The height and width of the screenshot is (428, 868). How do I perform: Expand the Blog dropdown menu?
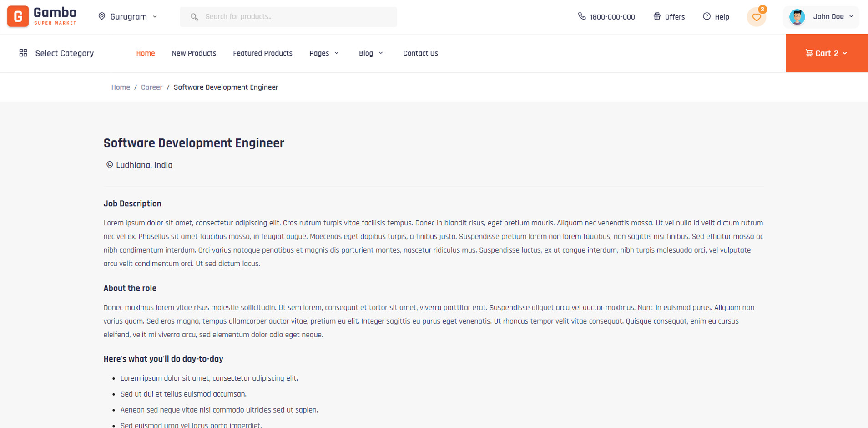(371, 53)
